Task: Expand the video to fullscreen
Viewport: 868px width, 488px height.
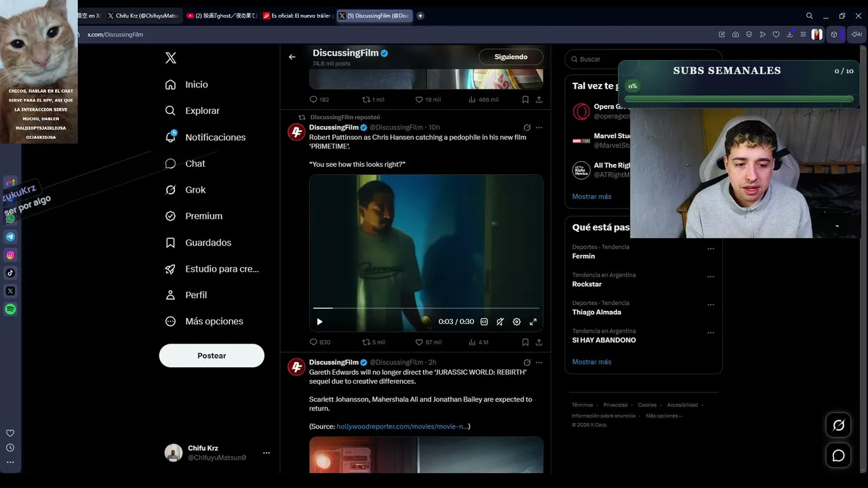Action: [533, 322]
